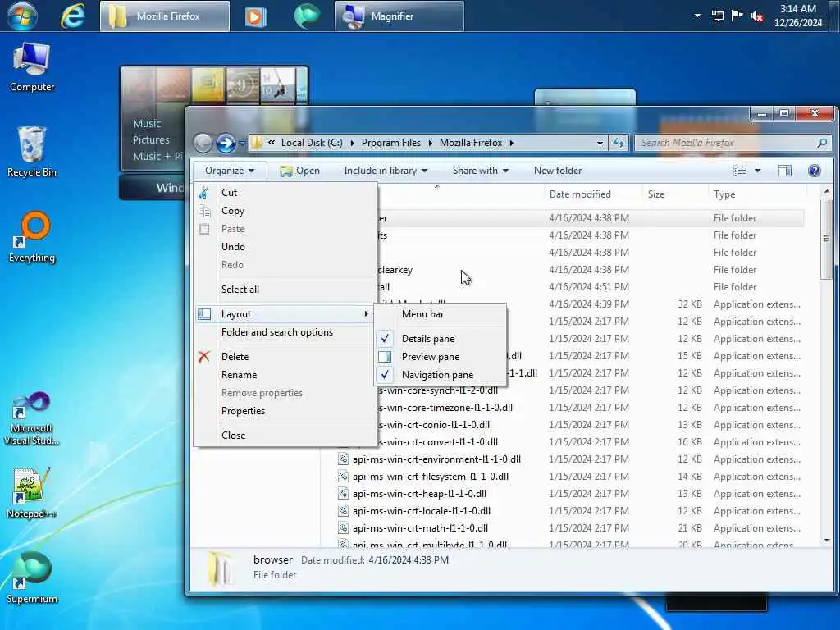
Task: Expand arrow after Mozilla Firefox breadcrumb
Action: coord(512,143)
